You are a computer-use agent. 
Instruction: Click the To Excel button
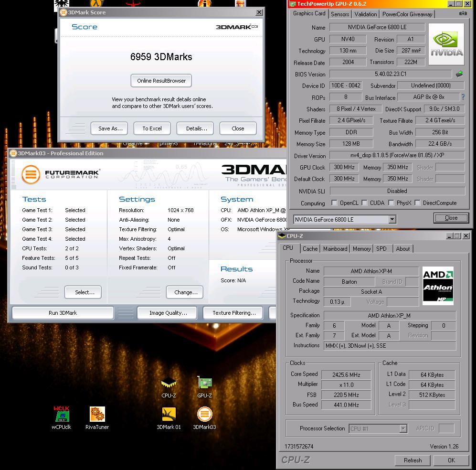click(x=152, y=128)
